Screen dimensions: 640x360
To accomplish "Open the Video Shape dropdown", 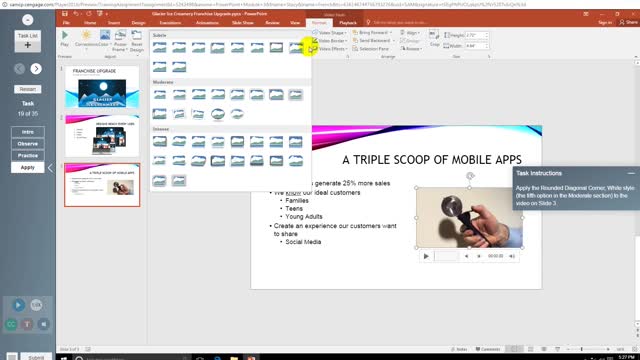I will click(329, 32).
